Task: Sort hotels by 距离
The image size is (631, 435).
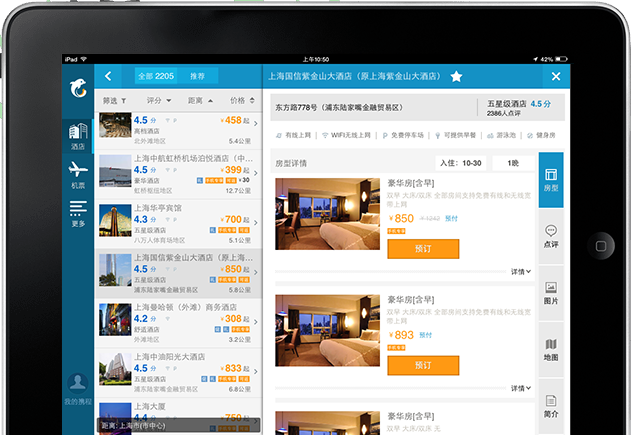Action: 200,101
